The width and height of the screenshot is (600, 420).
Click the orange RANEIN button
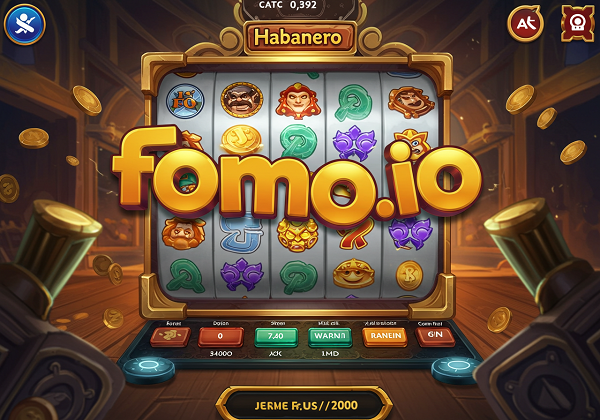[385, 336]
